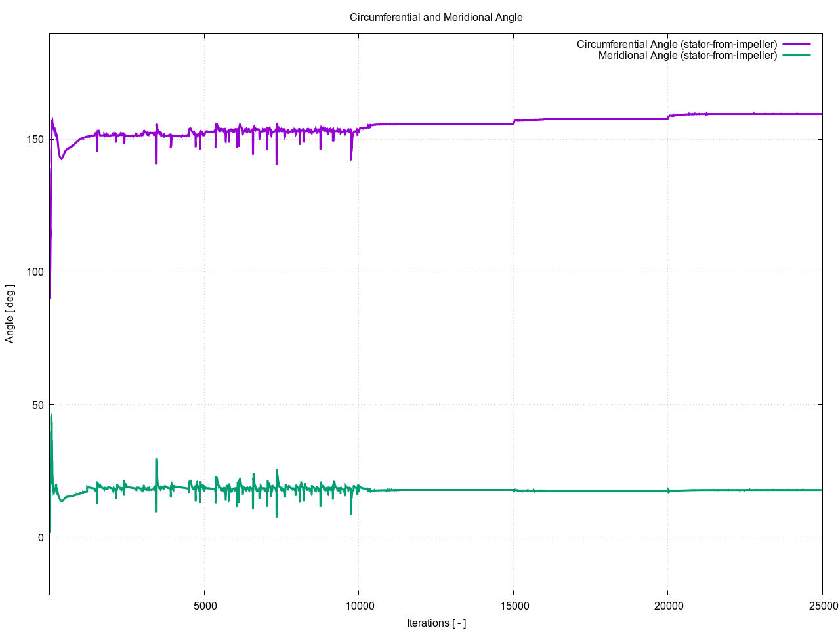Image resolution: width=840 pixels, height=630 pixels.
Task: Click the chart title 'Circumferential and Meridional Angle'
Action: pyautogui.click(x=436, y=18)
